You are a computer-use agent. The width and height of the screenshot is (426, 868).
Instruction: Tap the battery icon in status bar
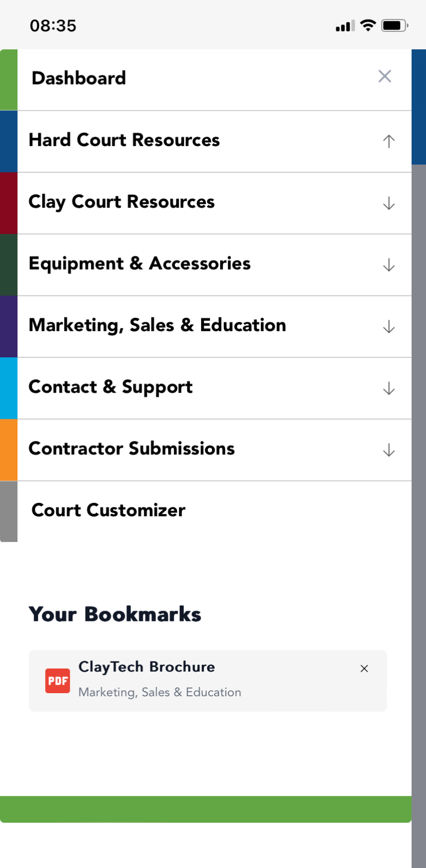394,26
